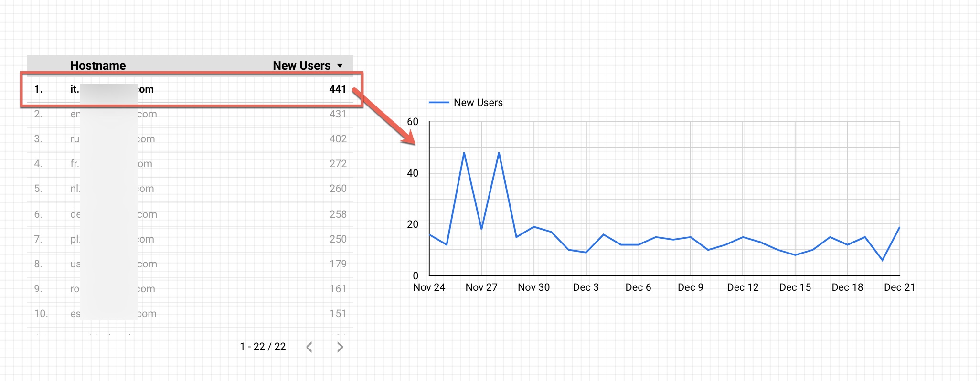Select the row with 161 new users
Viewport: 980px width, 381px height.
pos(191,289)
